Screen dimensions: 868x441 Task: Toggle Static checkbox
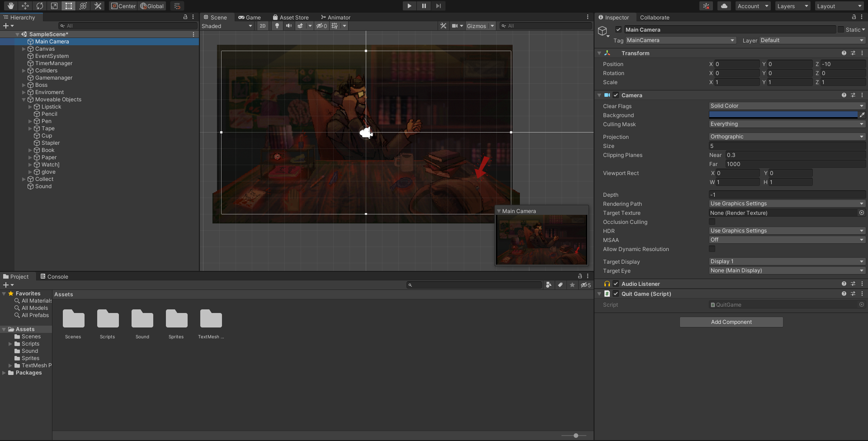click(x=841, y=29)
